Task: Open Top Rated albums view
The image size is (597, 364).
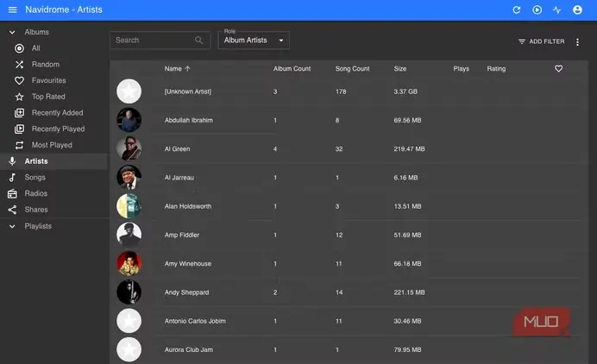Action: (x=48, y=97)
